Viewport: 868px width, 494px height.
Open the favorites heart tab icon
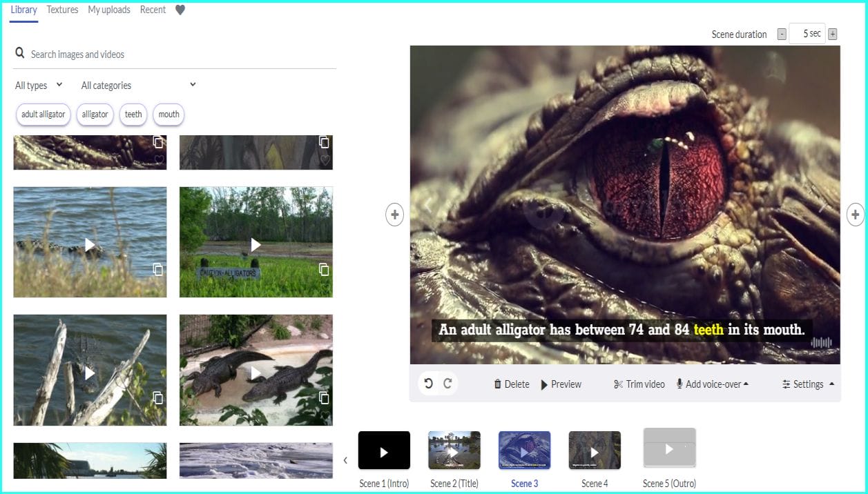coord(180,10)
